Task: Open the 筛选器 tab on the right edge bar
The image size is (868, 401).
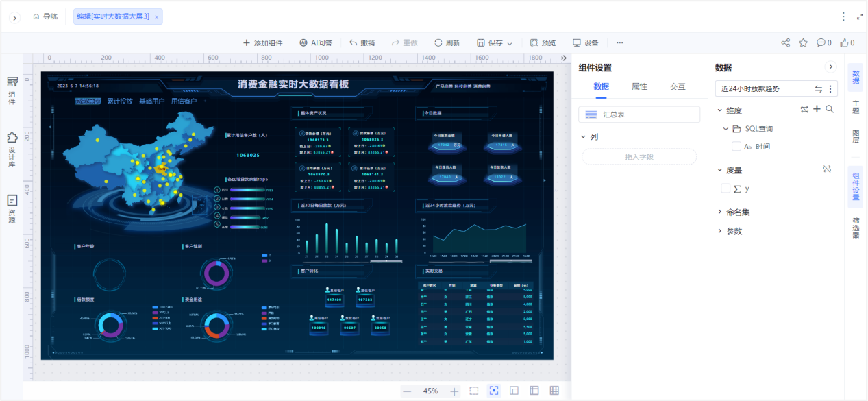Action: click(856, 227)
